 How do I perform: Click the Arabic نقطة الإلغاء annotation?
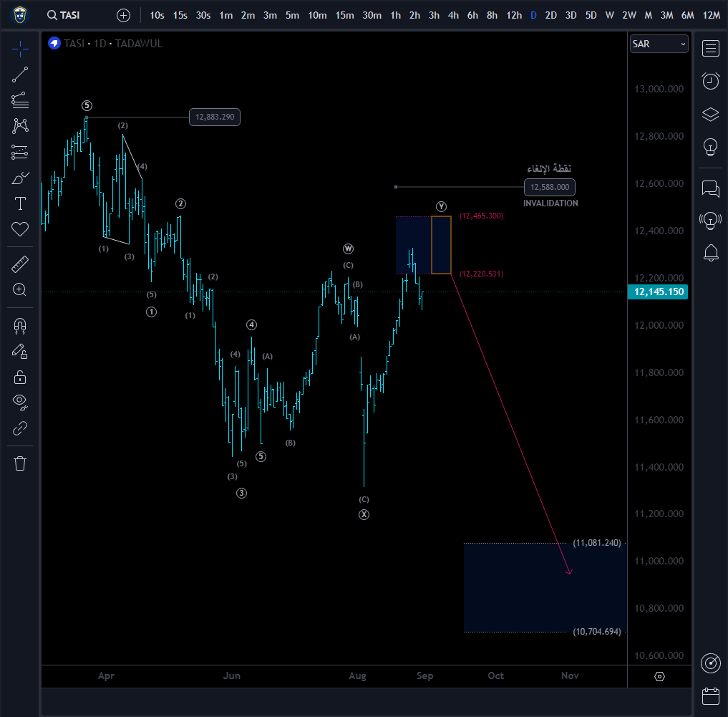549,168
